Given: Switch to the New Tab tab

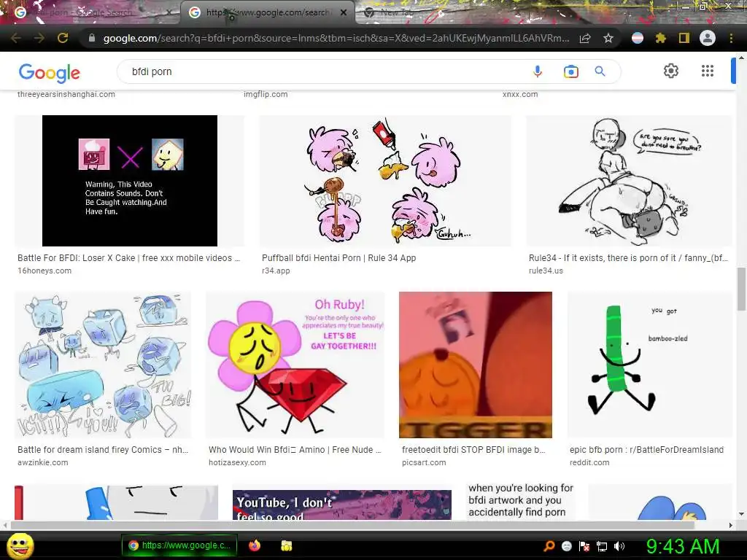Looking at the screenshot, I should [x=395, y=12].
